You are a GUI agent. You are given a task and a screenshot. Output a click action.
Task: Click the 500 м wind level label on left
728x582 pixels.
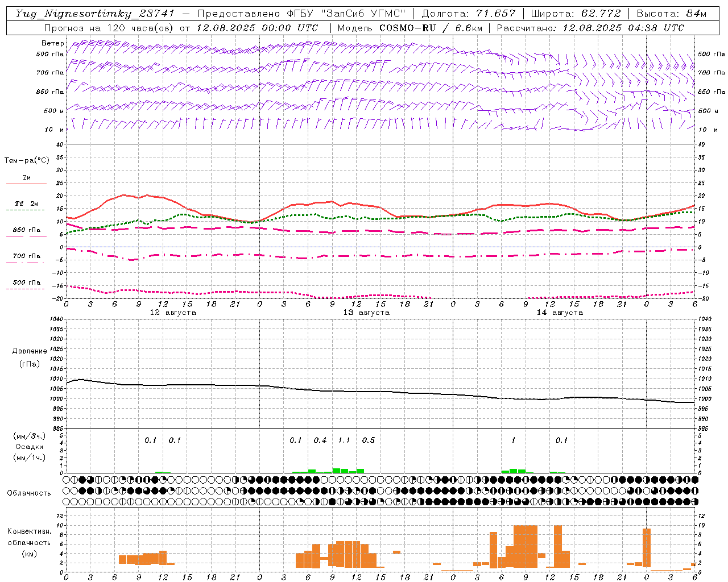pos(54,111)
